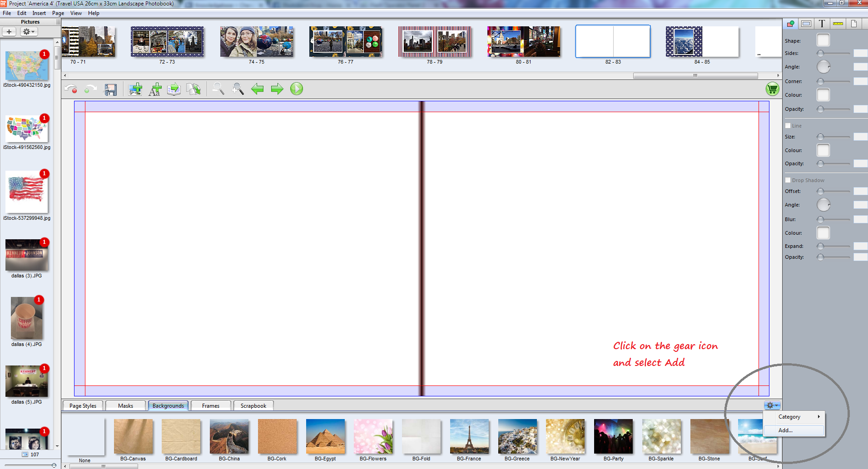The height and width of the screenshot is (469, 868).
Task: Open the View menu
Action: coord(76,13)
